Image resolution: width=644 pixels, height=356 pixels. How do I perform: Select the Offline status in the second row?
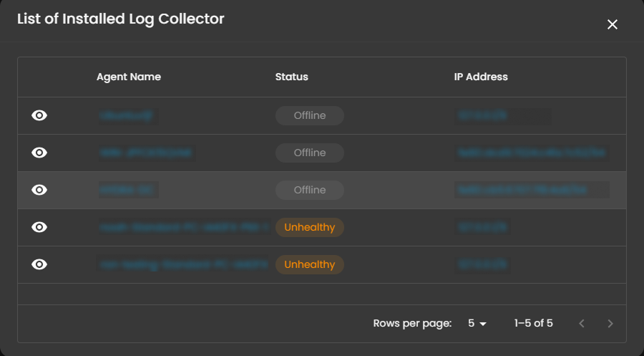pyautogui.click(x=309, y=153)
